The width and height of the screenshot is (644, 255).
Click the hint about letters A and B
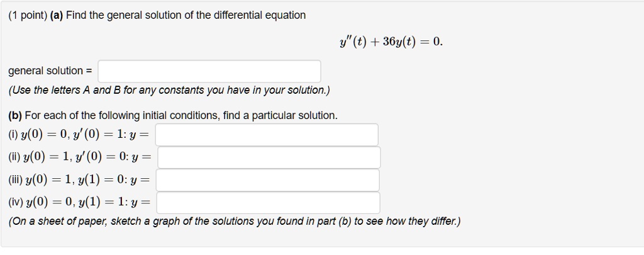pos(169,90)
